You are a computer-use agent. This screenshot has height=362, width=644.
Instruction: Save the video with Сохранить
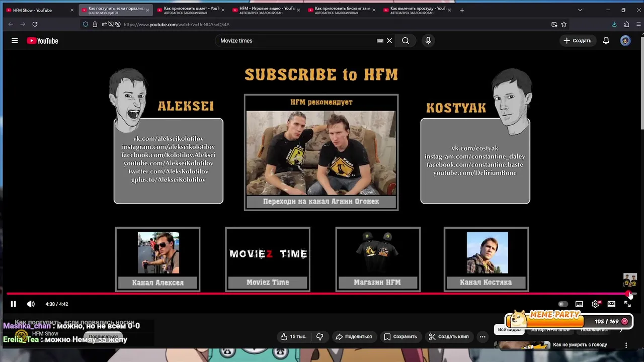tap(400, 337)
